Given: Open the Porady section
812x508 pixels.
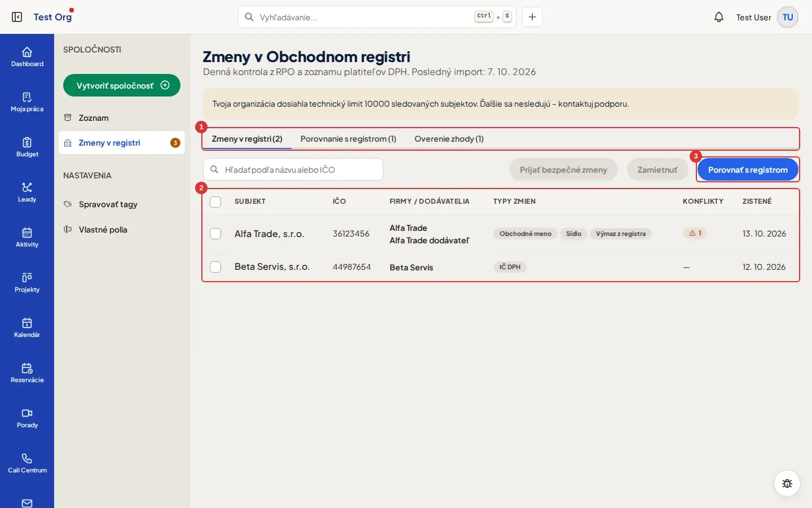Looking at the screenshot, I should (x=27, y=418).
